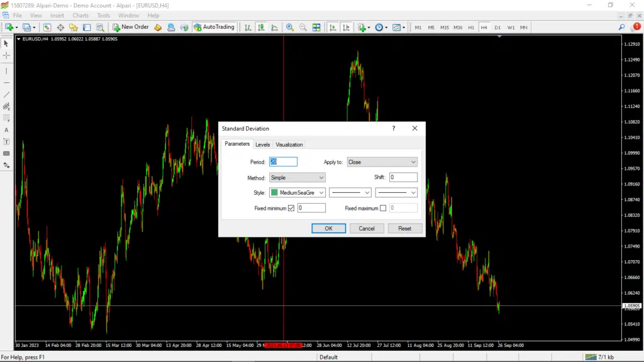
Task: Select the text tool A
Action: pyautogui.click(x=6, y=130)
